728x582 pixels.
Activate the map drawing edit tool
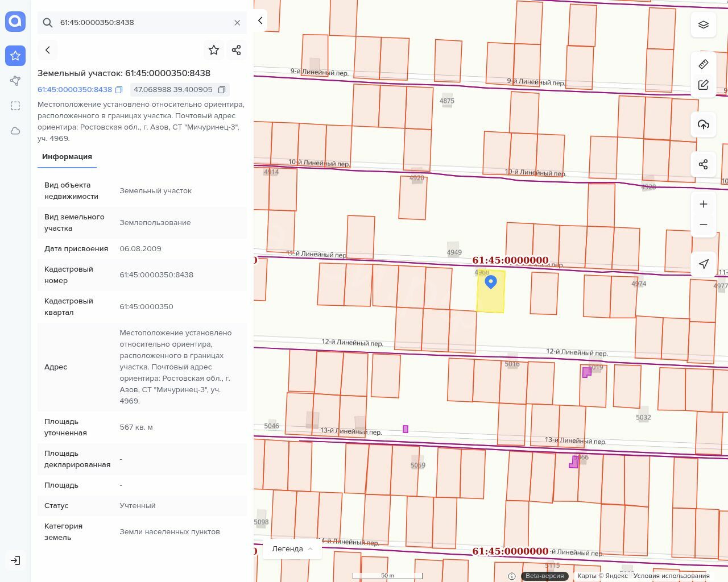click(704, 85)
